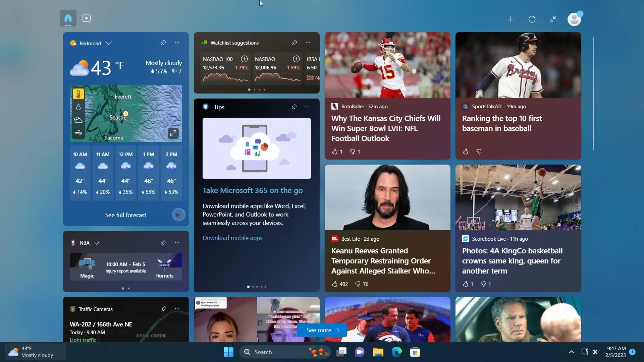Click the pin icon on Watchlist suggestions
Viewport: 644px width, 362px height.
click(x=294, y=43)
